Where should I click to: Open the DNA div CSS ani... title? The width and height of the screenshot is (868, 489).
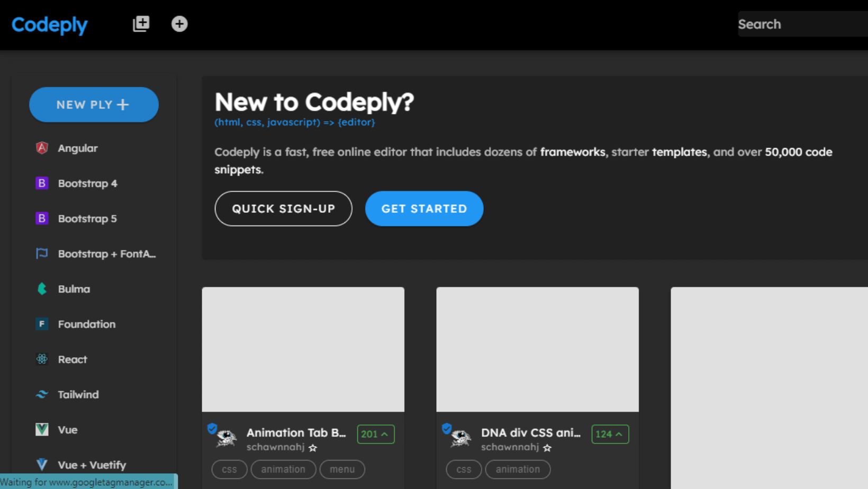pyautogui.click(x=530, y=433)
